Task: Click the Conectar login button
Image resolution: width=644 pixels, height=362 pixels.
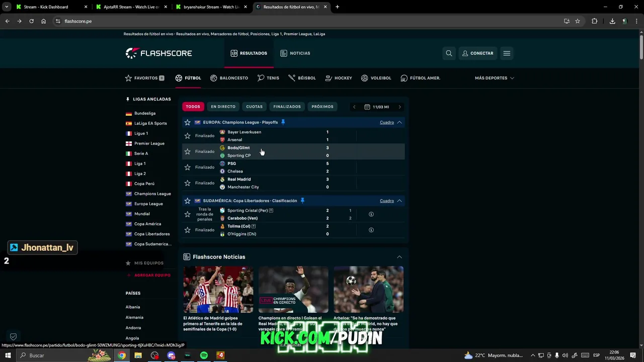Action: coord(477,53)
